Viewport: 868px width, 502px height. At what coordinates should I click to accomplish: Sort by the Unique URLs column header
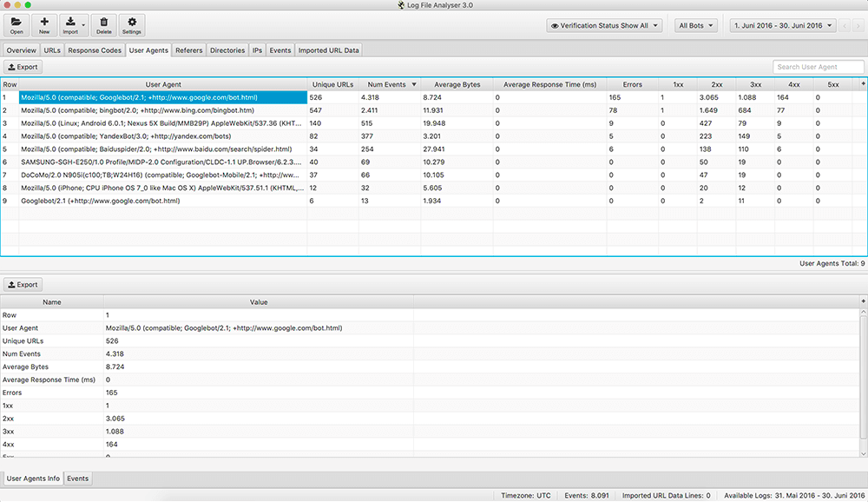pos(332,85)
